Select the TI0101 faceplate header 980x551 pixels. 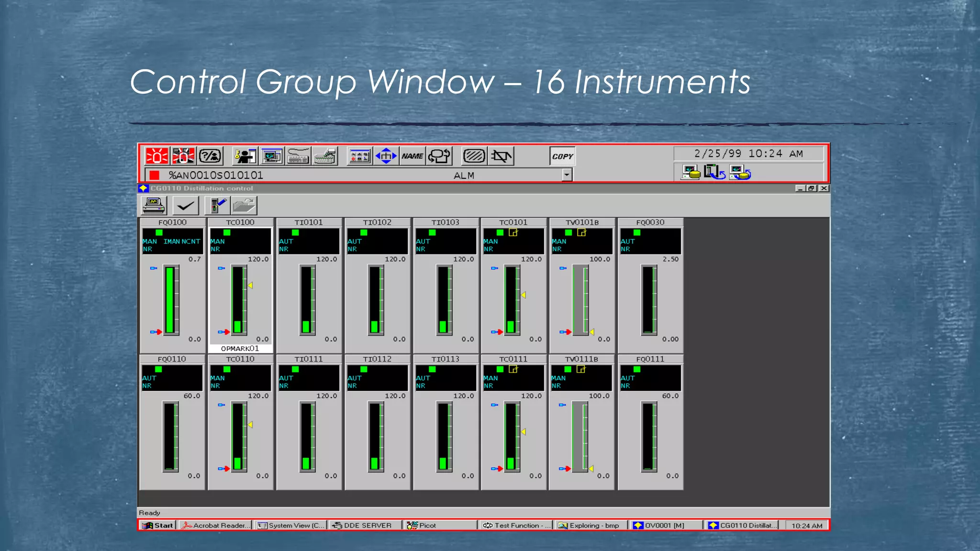309,222
